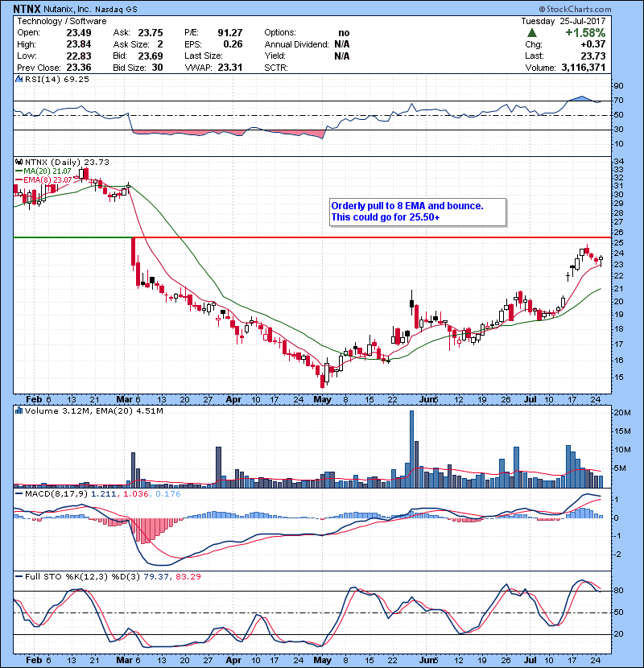Click the company name Nutanix, Inc.

[x=67, y=9]
